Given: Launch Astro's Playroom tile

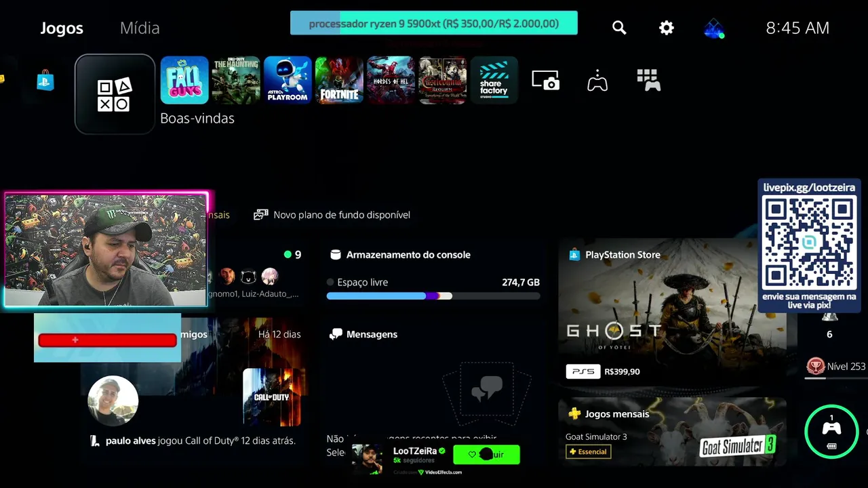Looking at the screenshot, I should pyautogui.click(x=288, y=80).
